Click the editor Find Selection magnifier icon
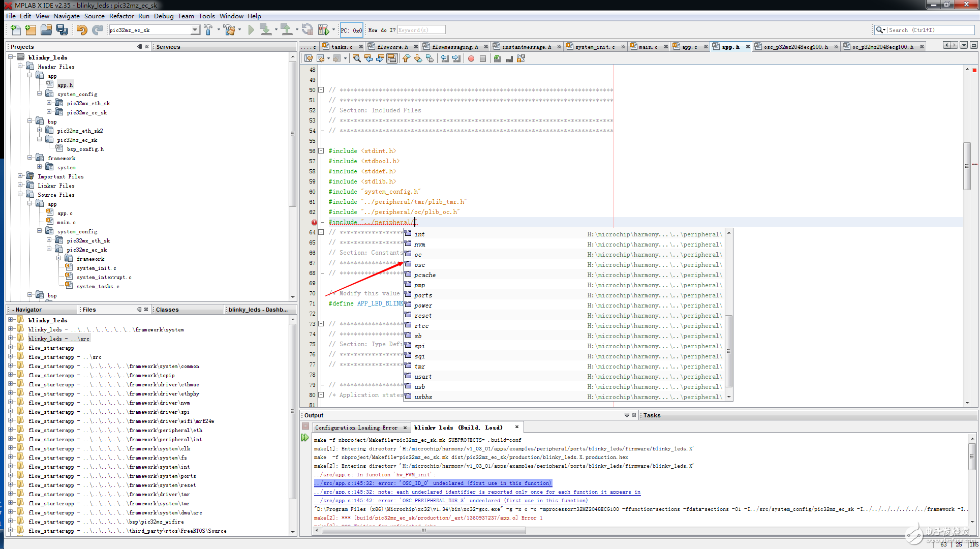This screenshot has height=549, width=980. pos(356,58)
